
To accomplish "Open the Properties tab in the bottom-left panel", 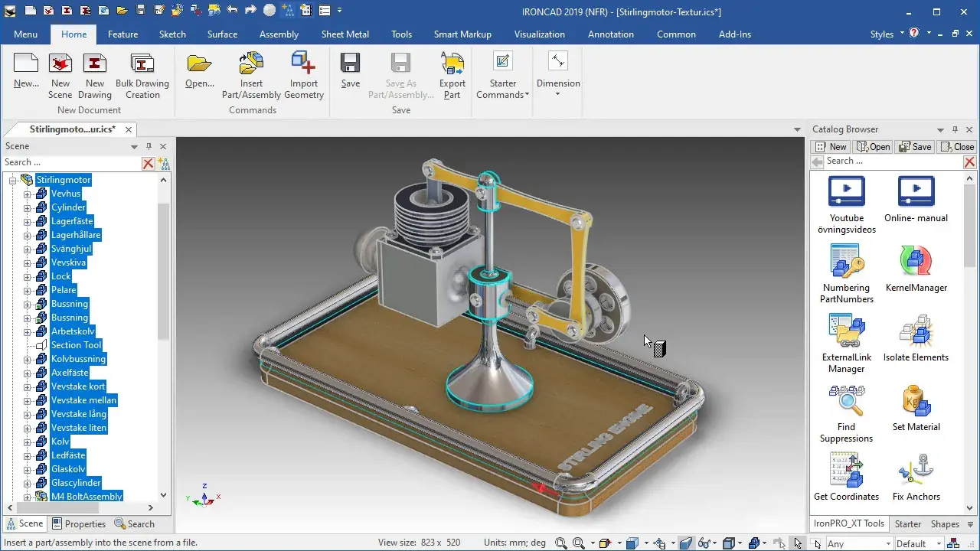I will tap(79, 524).
